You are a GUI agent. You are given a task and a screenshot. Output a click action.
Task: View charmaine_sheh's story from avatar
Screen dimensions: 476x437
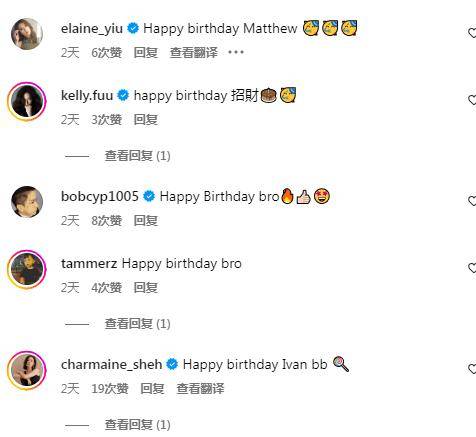27,370
